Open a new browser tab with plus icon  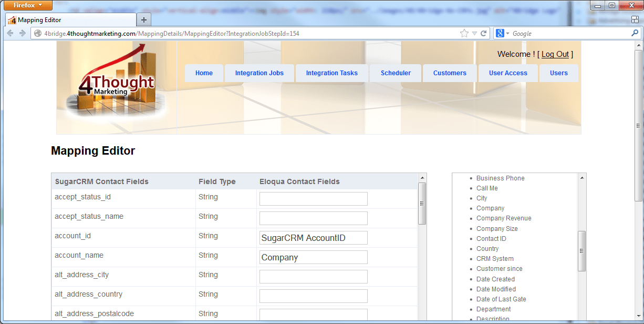(144, 20)
